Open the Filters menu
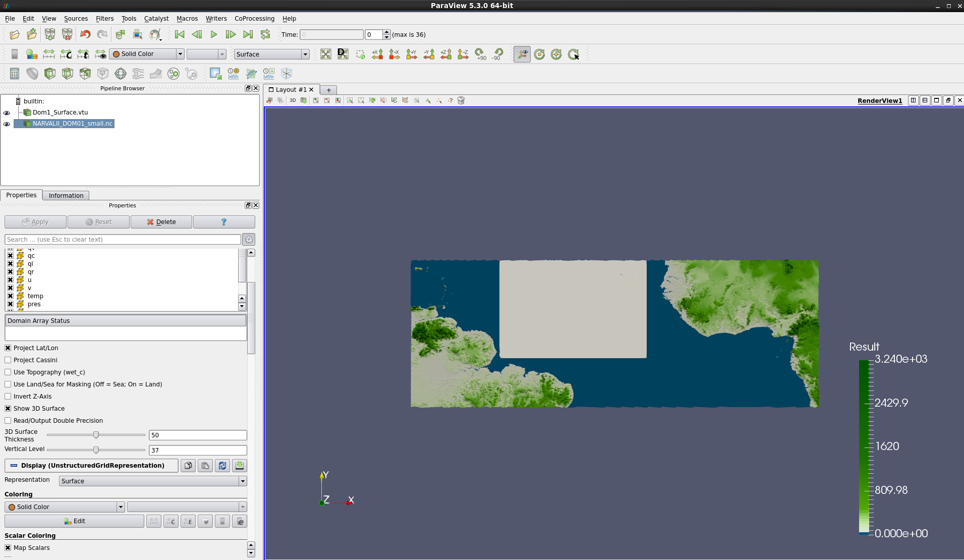The height and width of the screenshot is (560, 964). click(104, 19)
